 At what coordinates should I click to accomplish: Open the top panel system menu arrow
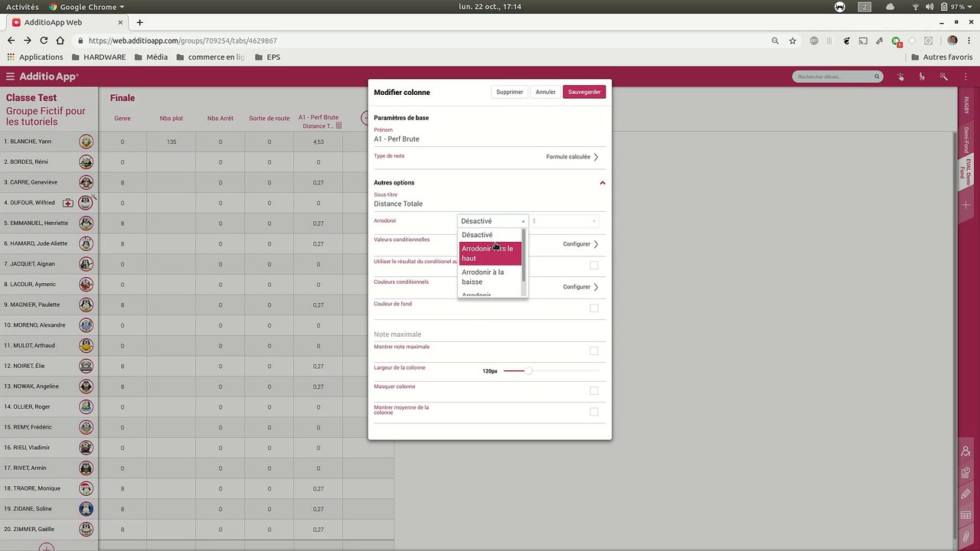[972, 7]
